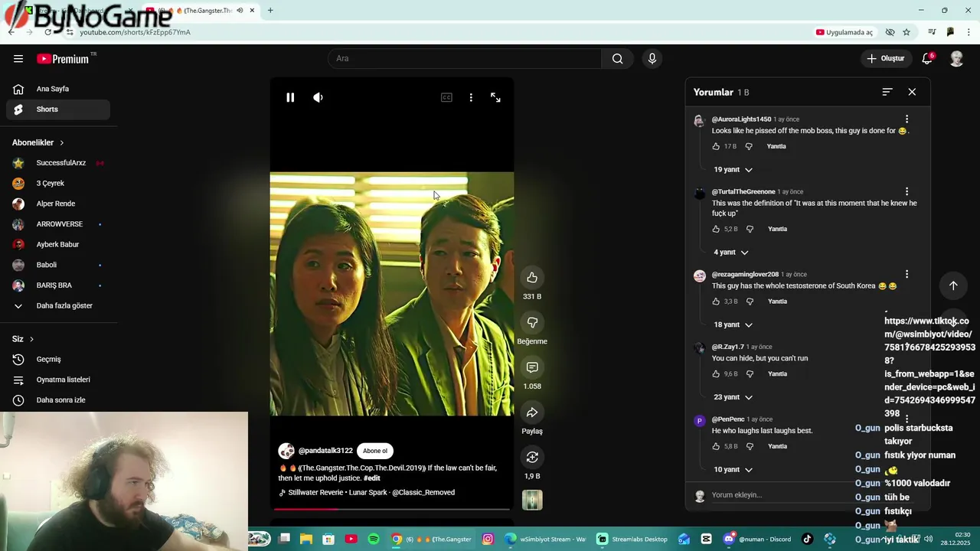Select Shorts in the sidebar
The width and height of the screenshot is (980, 551).
[x=58, y=109]
